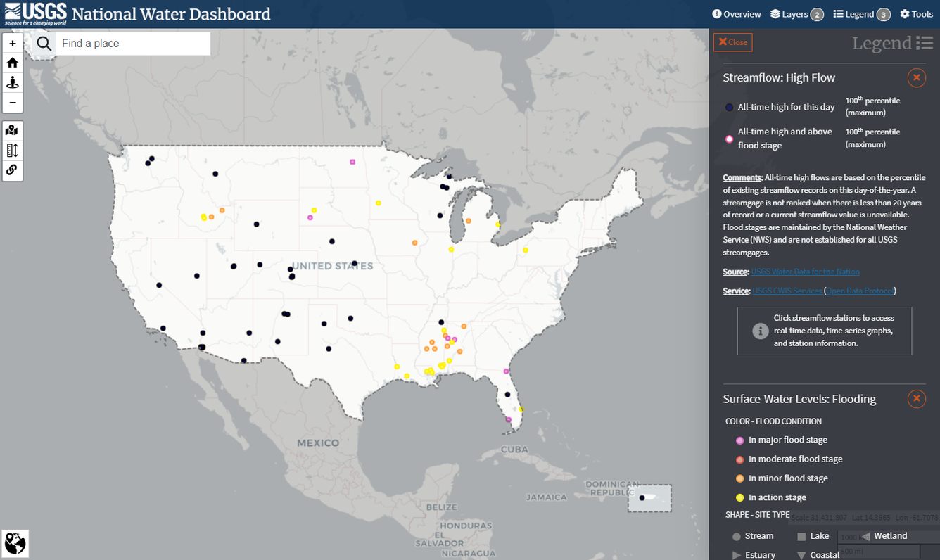
Task: Select the measurement ruler tool
Action: 13,150
